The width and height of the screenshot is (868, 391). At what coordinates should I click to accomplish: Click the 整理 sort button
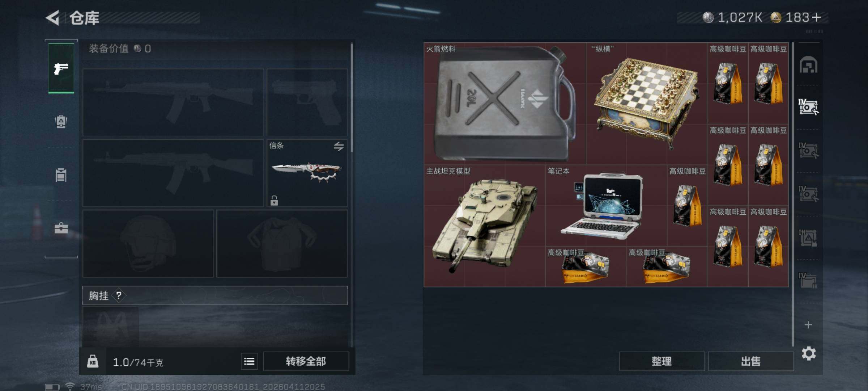(x=661, y=361)
